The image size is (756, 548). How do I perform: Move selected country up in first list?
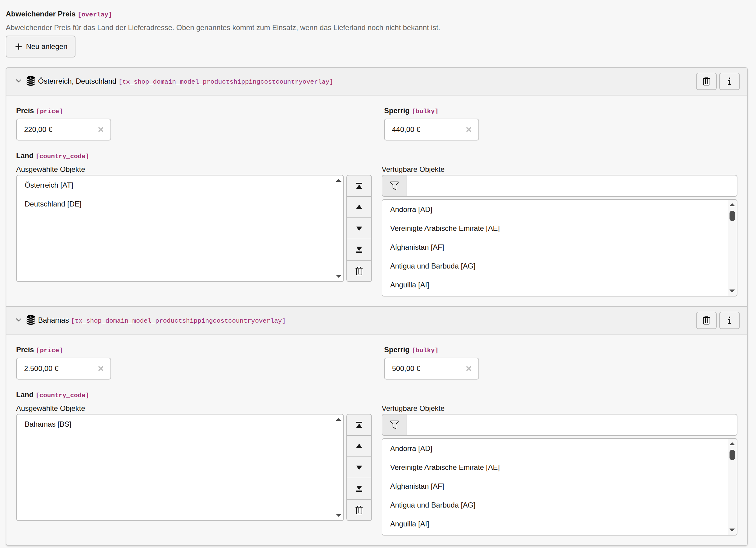point(359,207)
